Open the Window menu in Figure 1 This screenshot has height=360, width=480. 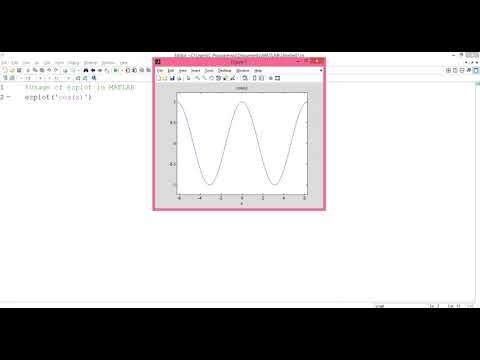[243, 71]
